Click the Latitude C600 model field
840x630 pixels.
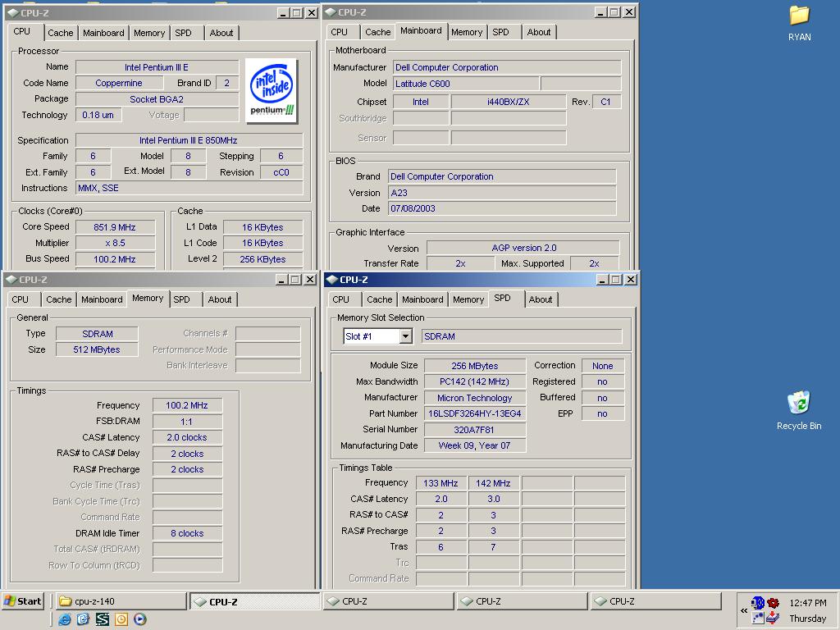(x=466, y=84)
